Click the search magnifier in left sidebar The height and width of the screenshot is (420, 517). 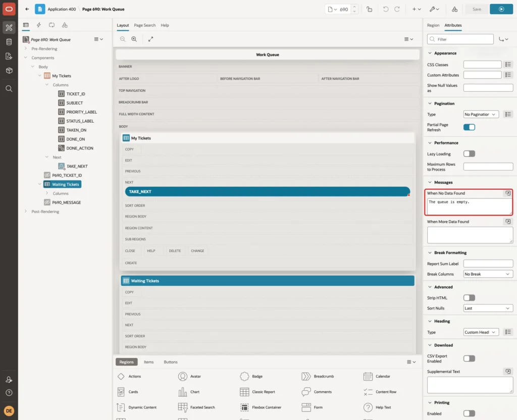(9, 89)
